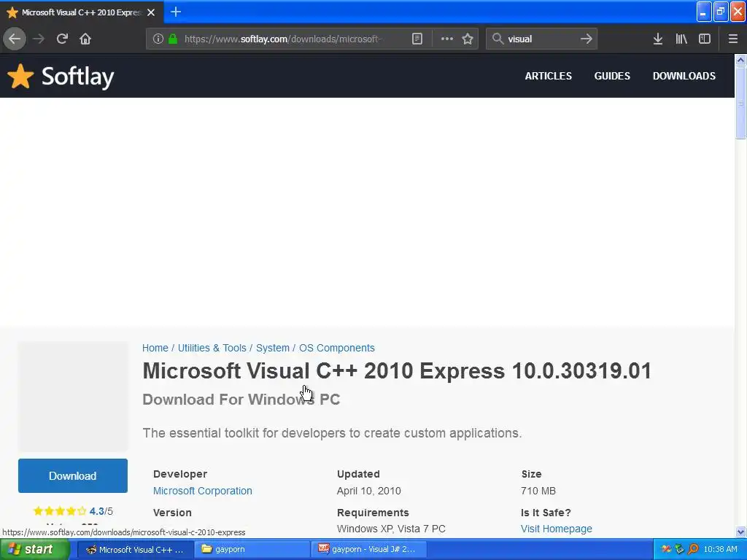Click the vertical scrollbar thumb
This screenshot has height=560, width=747.
[x=740, y=103]
